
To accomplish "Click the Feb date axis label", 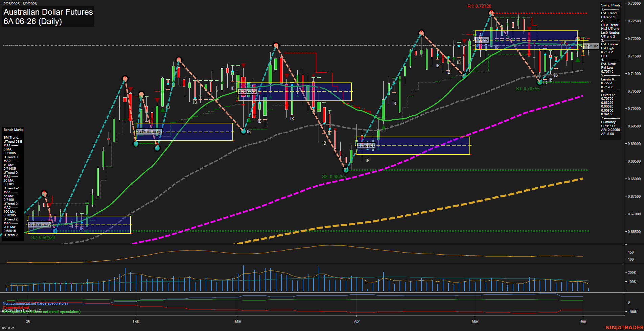I will tap(136, 321).
